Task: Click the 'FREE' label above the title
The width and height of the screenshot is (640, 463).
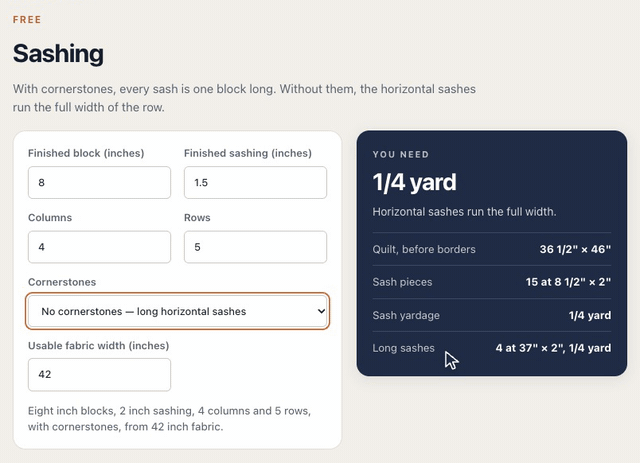Action: 27,20
